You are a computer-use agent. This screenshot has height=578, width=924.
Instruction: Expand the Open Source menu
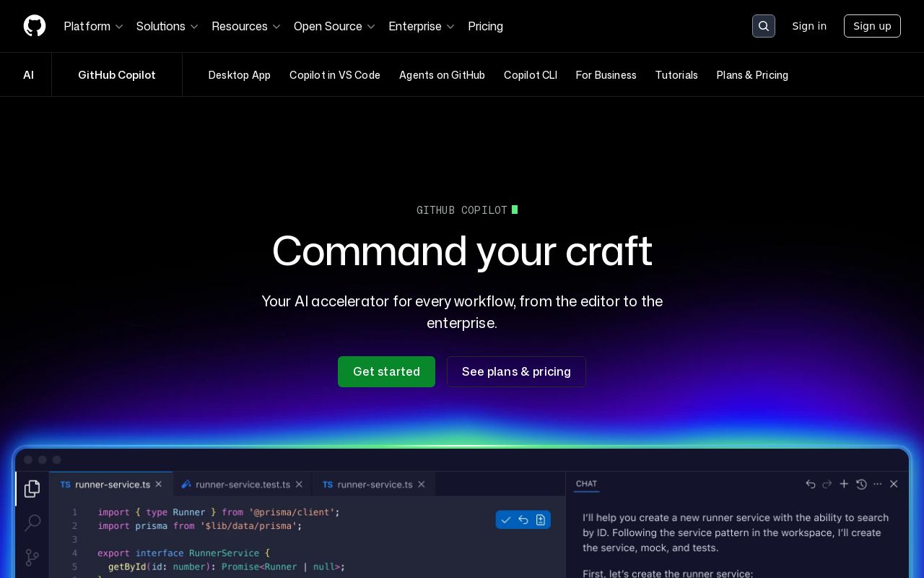click(335, 26)
